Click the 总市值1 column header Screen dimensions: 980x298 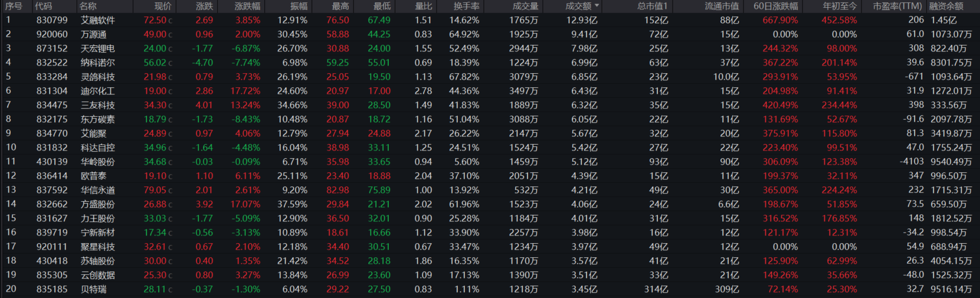coord(652,6)
